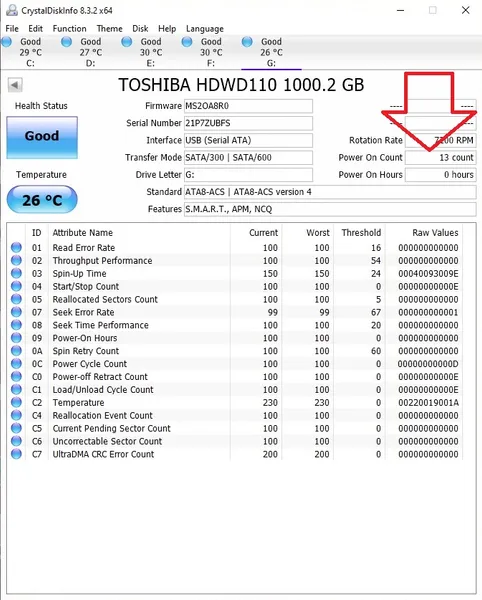Viewport: 482px width, 600px height.
Task: Click the Attribute Name column header
Action: pyautogui.click(x=83, y=233)
